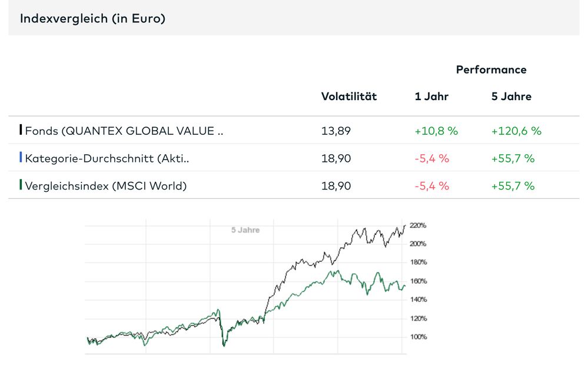Click the +120,6 % five-year performance value
588x372 pixels.
pyautogui.click(x=516, y=131)
